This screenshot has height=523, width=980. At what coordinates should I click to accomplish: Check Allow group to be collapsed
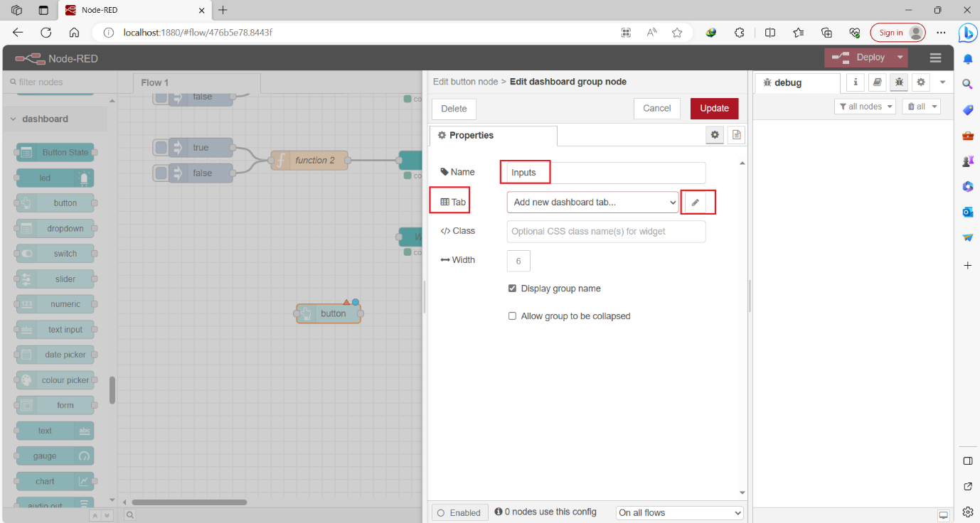click(x=513, y=316)
